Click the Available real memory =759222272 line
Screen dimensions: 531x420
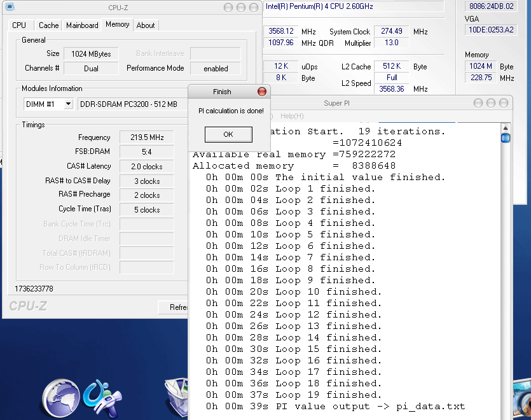pos(294,155)
